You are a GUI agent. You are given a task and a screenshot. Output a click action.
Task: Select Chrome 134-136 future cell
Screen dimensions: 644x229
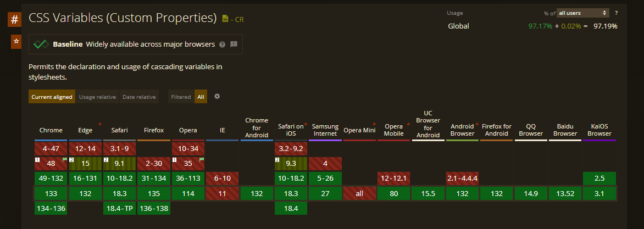point(51,209)
